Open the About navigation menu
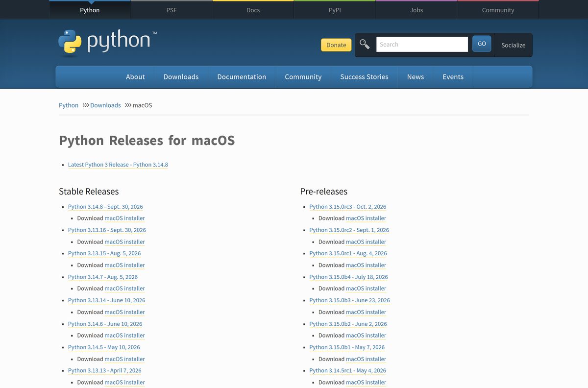The width and height of the screenshot is (588, 388). click(x=135, y=77)
